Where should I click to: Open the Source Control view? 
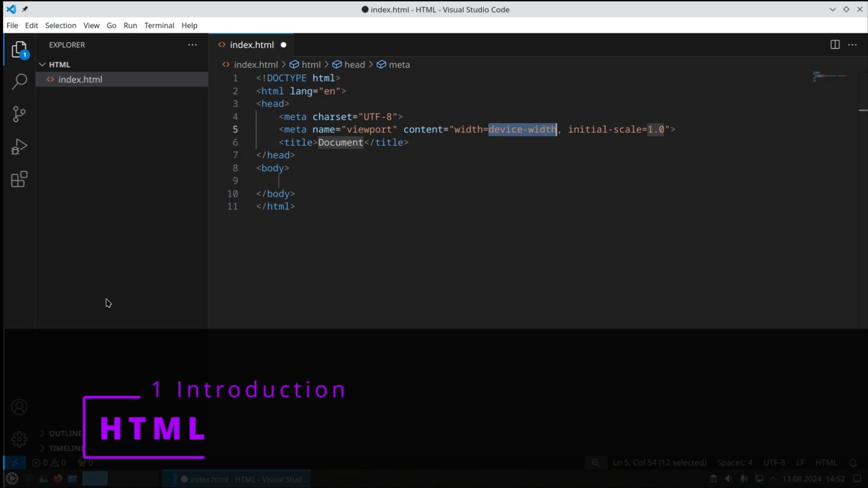tap(19, 114)
